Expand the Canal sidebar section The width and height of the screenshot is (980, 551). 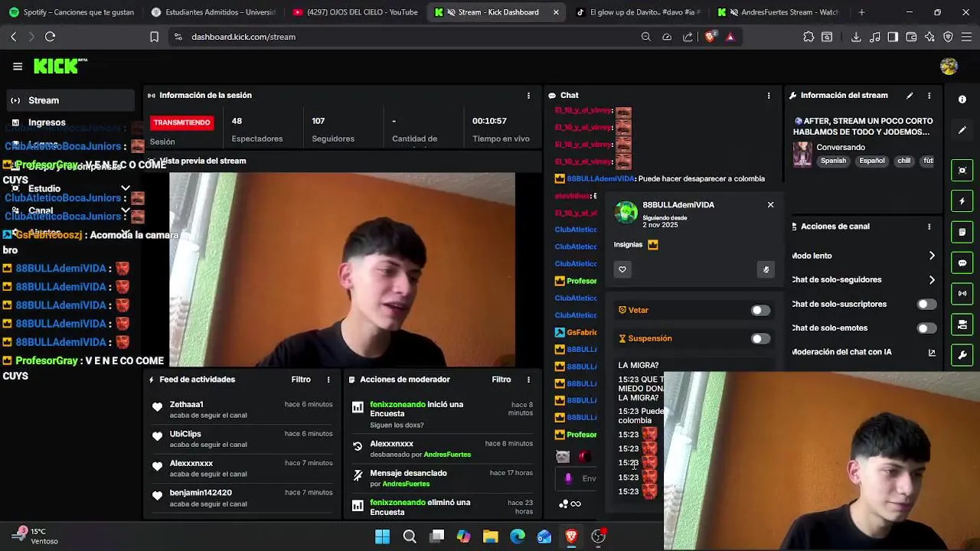(x=126, y=210)
